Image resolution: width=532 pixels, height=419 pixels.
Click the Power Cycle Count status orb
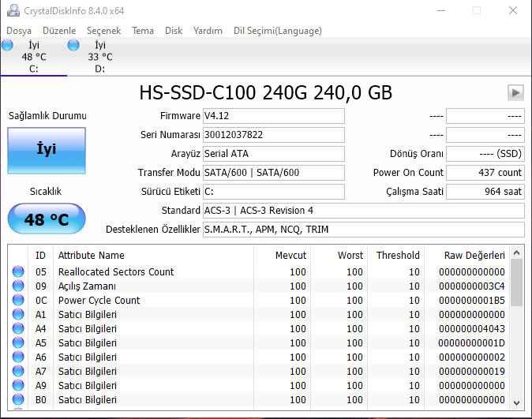(x=18, y=301)
